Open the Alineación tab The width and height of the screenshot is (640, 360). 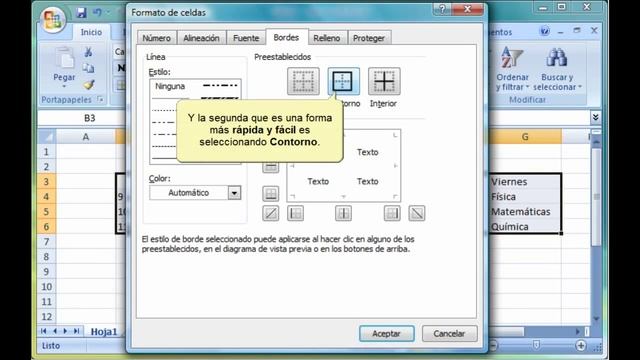click(x=201, y=38)
